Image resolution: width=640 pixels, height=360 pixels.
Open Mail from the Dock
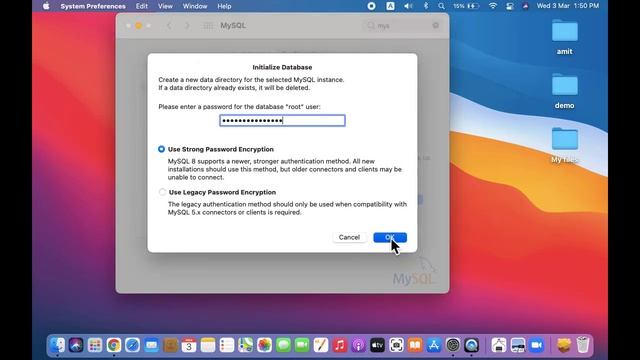point(151,345)
